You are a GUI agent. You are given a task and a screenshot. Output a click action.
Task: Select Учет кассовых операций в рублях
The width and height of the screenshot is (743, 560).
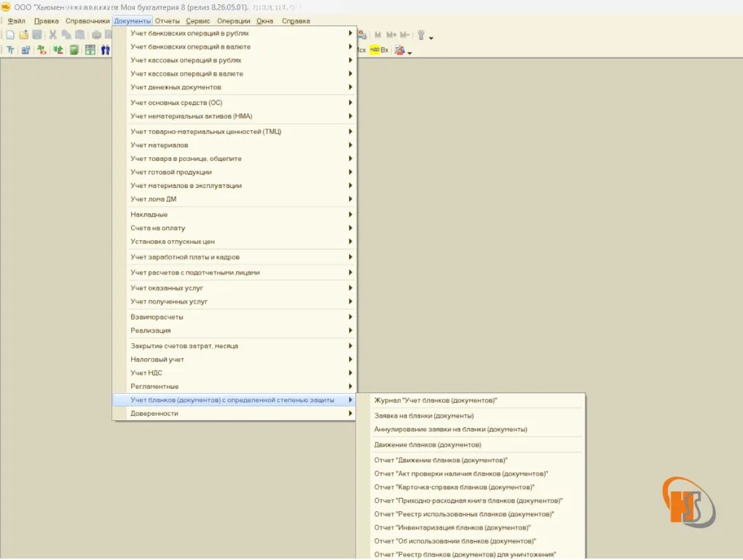tap(235, 60)
